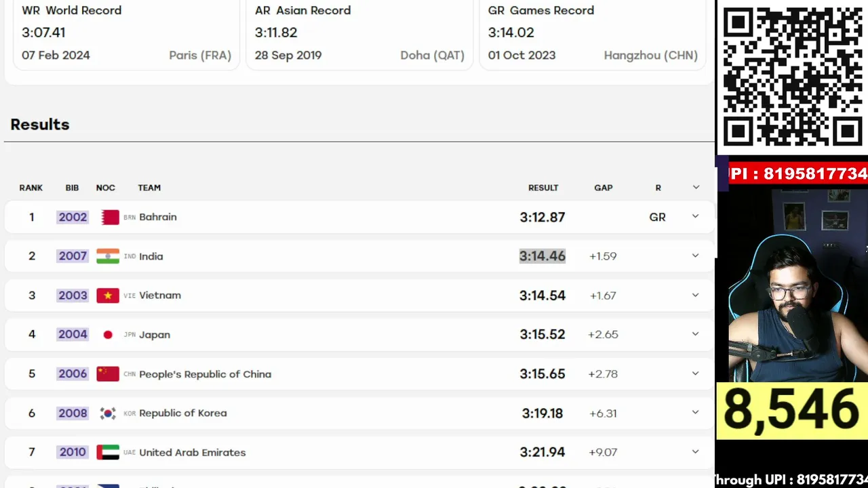The height and width of the screenshot is (488, 868).
Task: Click the Vietnam flag icon
Action: (108, 296)
